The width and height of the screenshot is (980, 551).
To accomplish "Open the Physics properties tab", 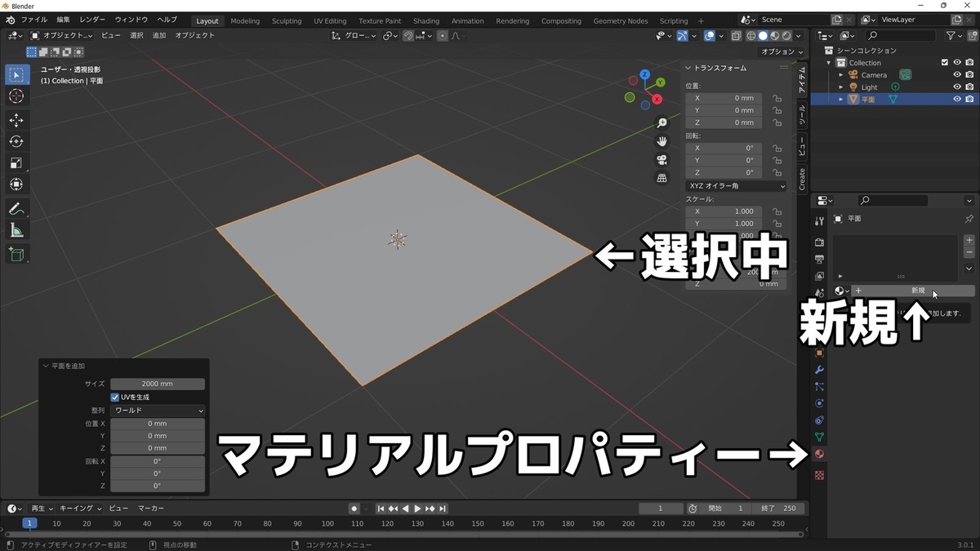I will (819, 403).
